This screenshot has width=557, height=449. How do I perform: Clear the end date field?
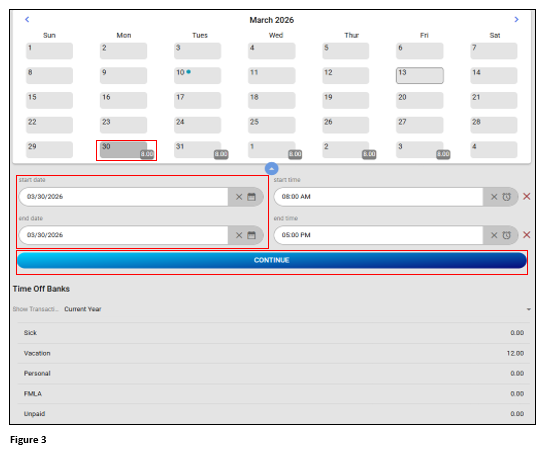pyautogui.click(x=239, y=235)
